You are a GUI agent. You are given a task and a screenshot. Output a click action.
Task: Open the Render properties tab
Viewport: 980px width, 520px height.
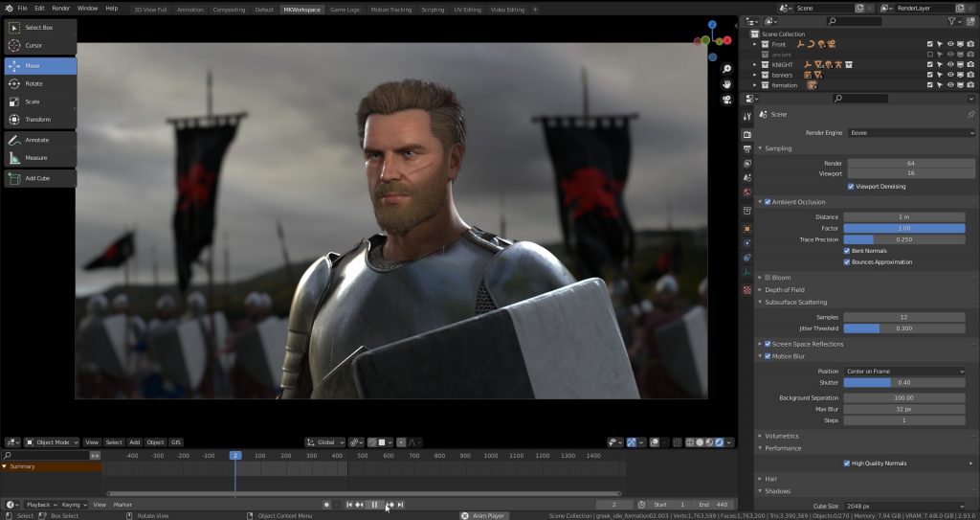[746, 134]
